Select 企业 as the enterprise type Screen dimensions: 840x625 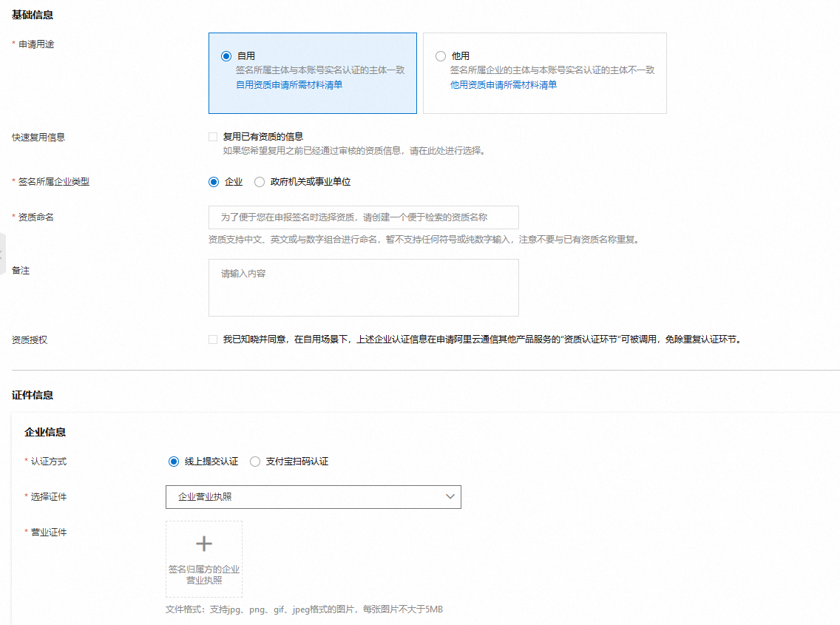tap(214, 182)
